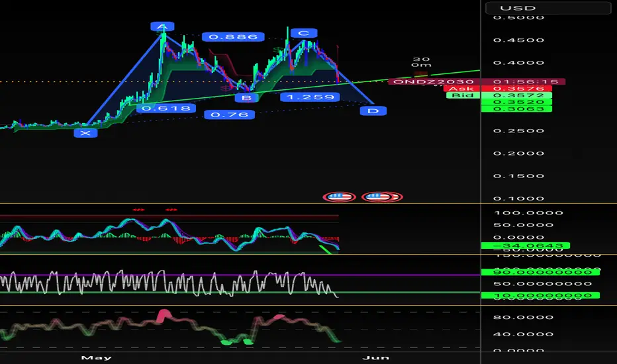Click the -34.0643 oscillator value tag
Screen dimensions: 617x364
[x=526, y=246]
